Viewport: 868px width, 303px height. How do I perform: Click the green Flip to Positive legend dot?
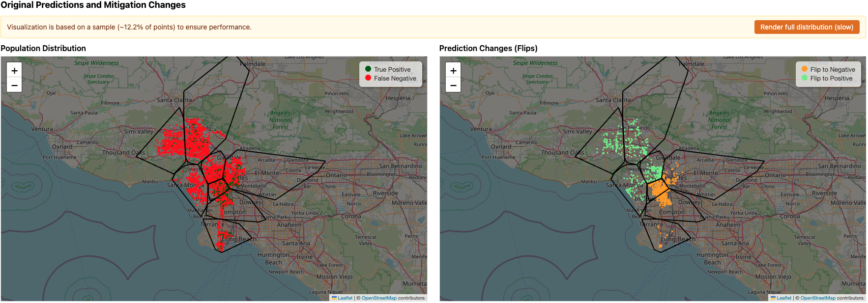coord(805,78)
